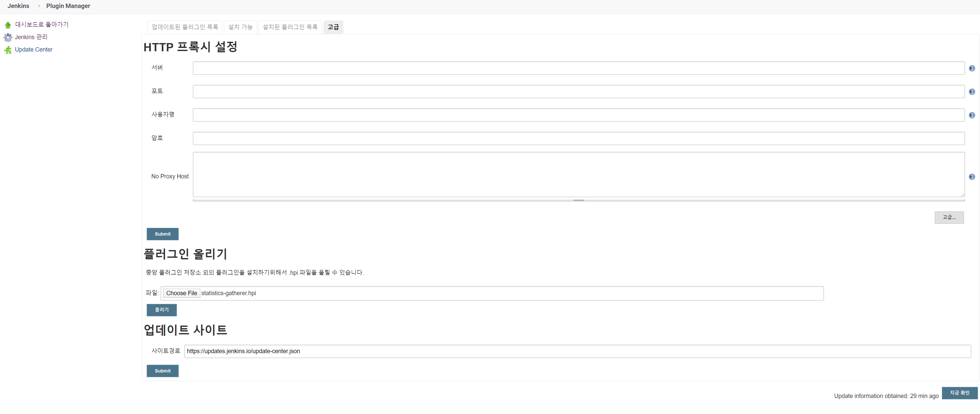Viewport: 980px width, 414px height.
Task: Click the 사이트경로 update site URL field
Action: point(577,351)
